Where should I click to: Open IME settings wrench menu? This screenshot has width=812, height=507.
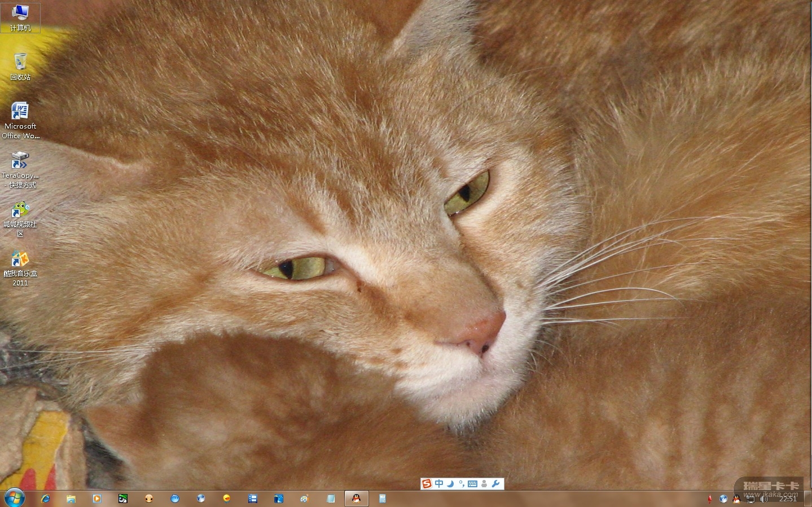coord(496,484)
